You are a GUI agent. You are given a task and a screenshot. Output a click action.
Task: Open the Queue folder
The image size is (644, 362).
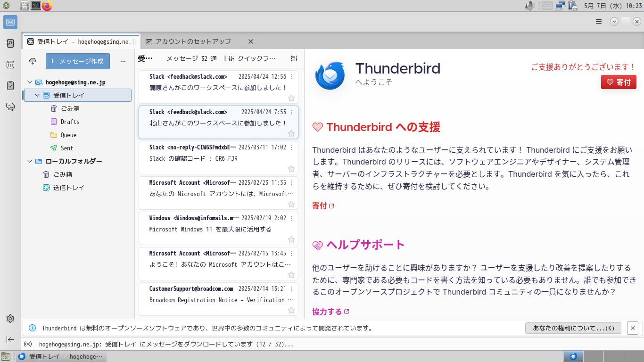[68, 135]
